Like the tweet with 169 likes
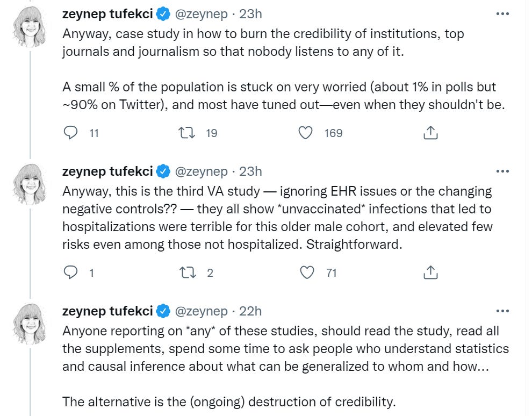 306,133
